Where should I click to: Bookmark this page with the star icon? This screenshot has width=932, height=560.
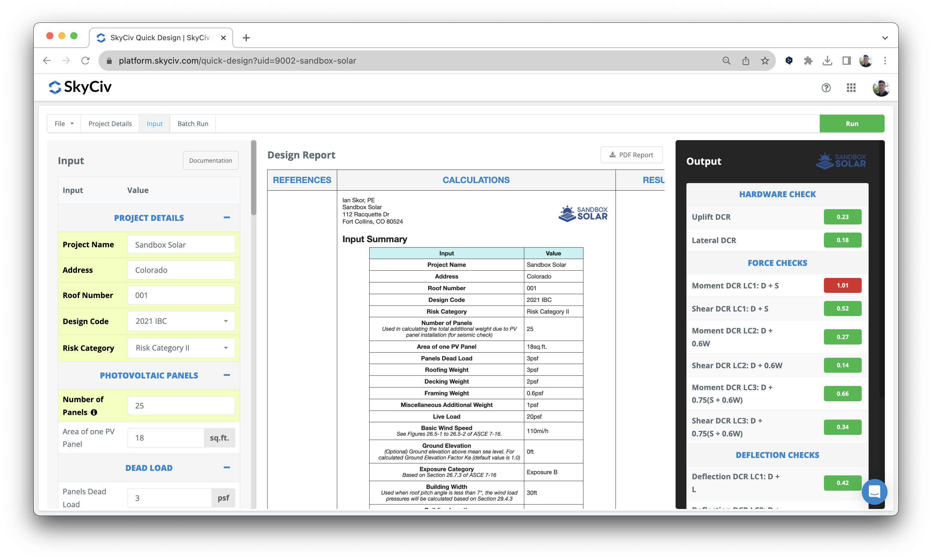pos(765,61)
